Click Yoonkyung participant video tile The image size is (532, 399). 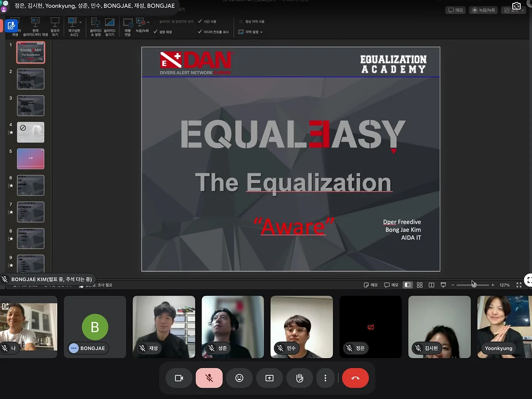(504, 326)
